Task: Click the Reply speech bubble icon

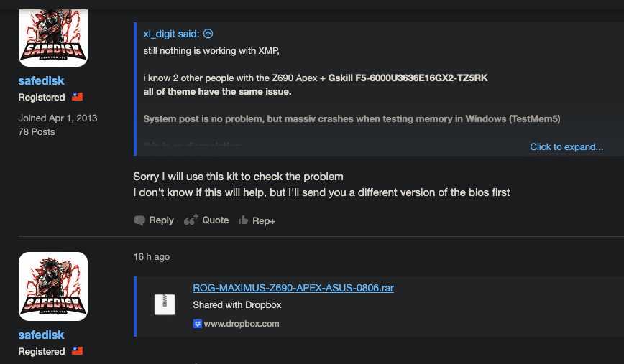Action: [x=139, y=220]
